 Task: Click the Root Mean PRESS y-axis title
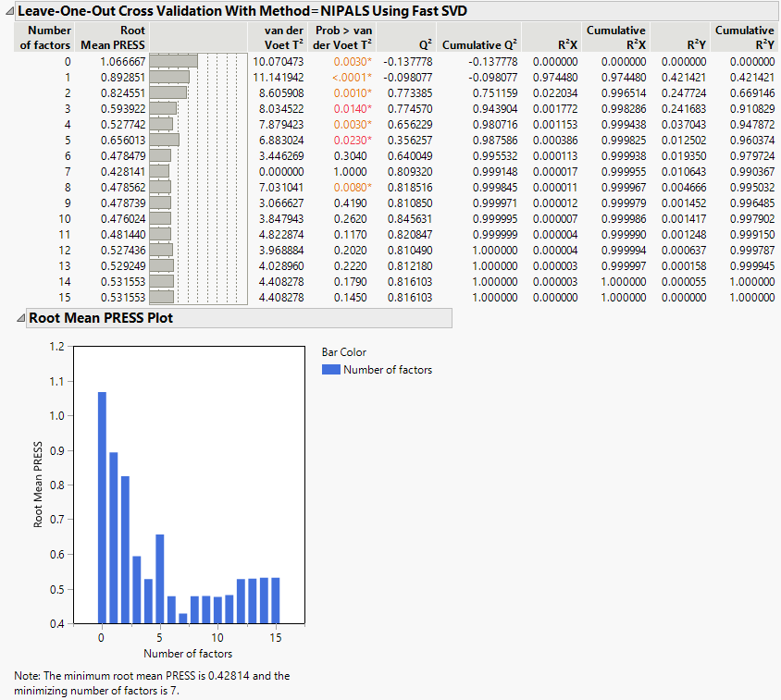point(39,485)
